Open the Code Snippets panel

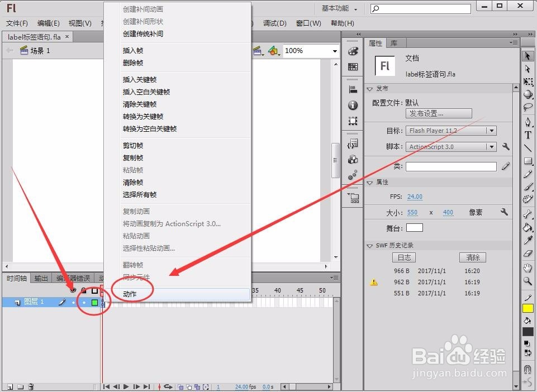point(353,144)
